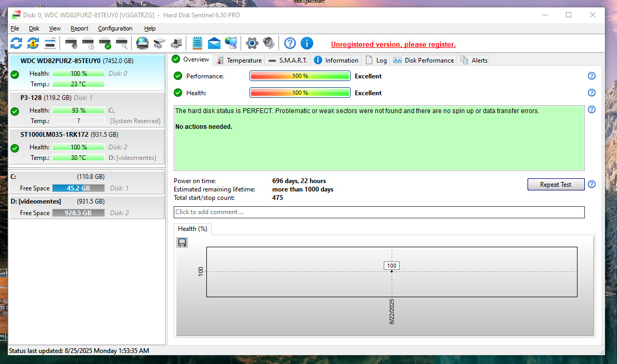
Task: Click the green check beside Health label in Overview
Action: pyautogui.click(x=178, y=93)
